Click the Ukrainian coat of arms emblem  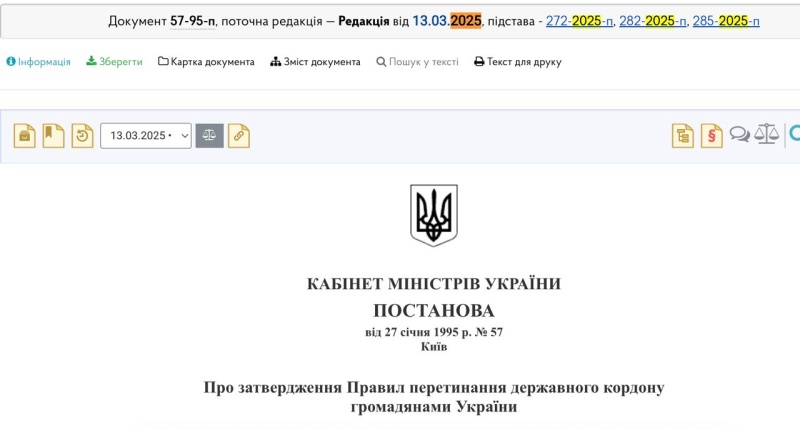[434, 214]
